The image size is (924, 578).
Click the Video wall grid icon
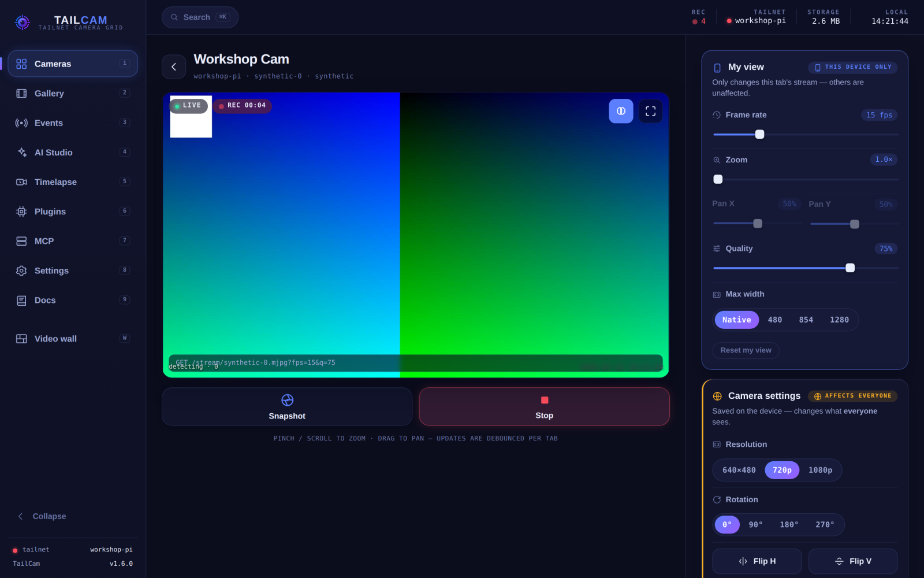point(21,339)
